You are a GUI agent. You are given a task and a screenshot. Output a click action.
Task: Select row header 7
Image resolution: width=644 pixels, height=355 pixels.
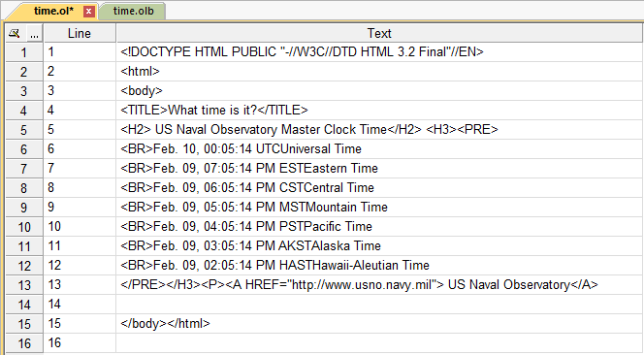point(24,169)
